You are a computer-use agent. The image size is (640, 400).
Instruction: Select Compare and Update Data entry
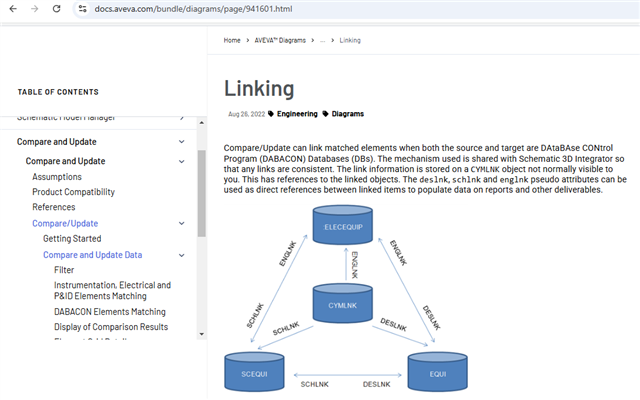[93, 255]
